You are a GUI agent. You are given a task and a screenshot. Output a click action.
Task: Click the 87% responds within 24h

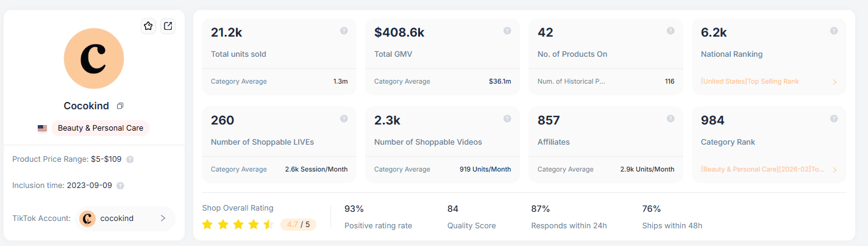click(541, 209)
